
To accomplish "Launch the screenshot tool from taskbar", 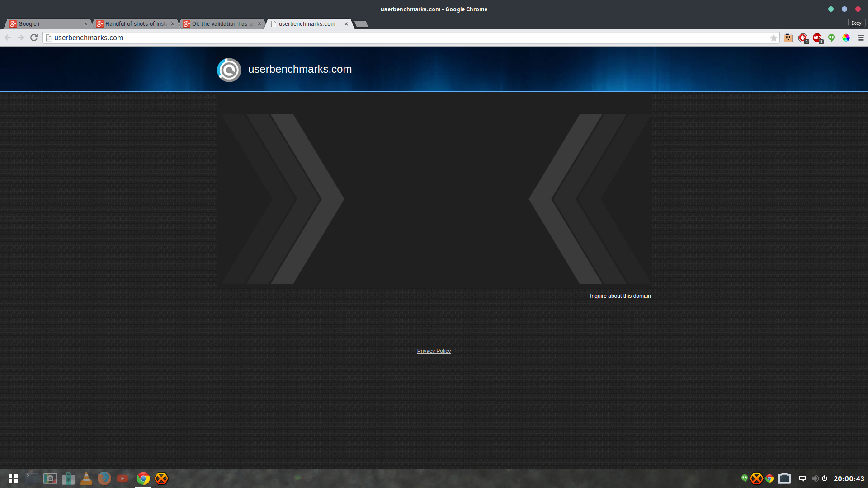I will click(50, 479).
